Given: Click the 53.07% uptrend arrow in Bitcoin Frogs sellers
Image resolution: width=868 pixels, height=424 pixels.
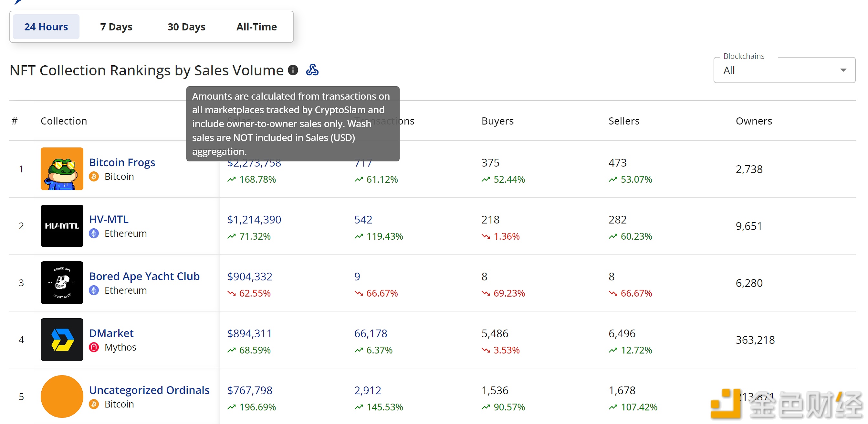Looking at the screenshot, I should point(613,179).
